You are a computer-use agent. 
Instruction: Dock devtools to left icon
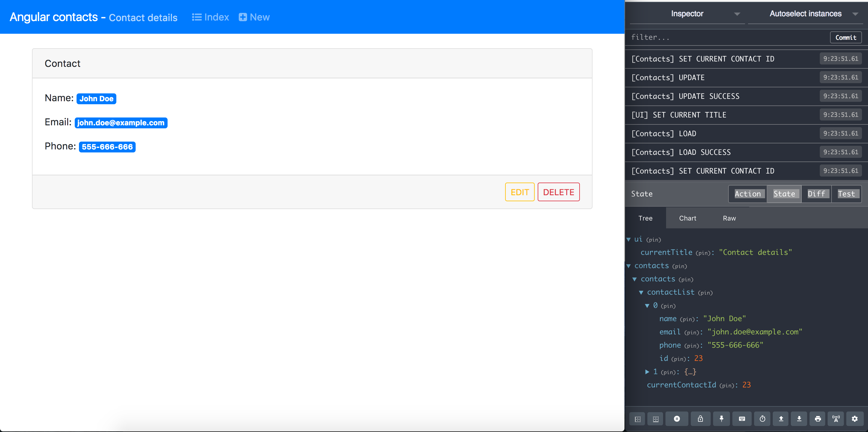(x=637, y=419)
